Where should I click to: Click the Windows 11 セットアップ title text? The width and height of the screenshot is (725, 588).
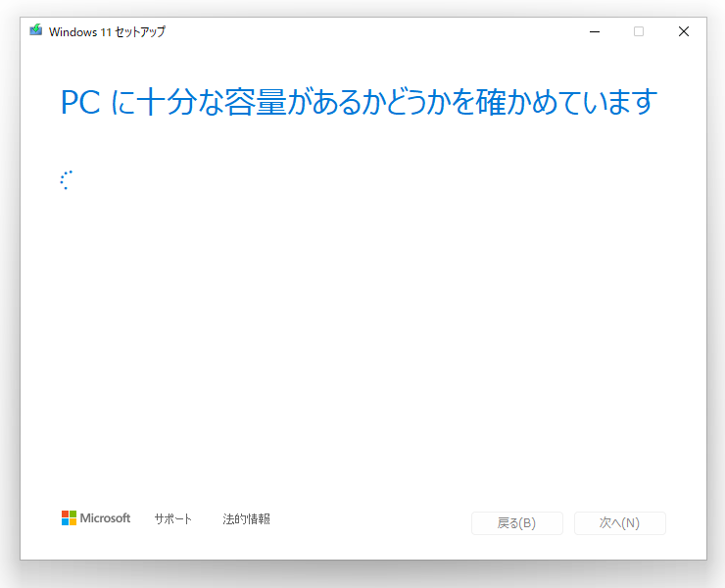[x=107, y=32]
